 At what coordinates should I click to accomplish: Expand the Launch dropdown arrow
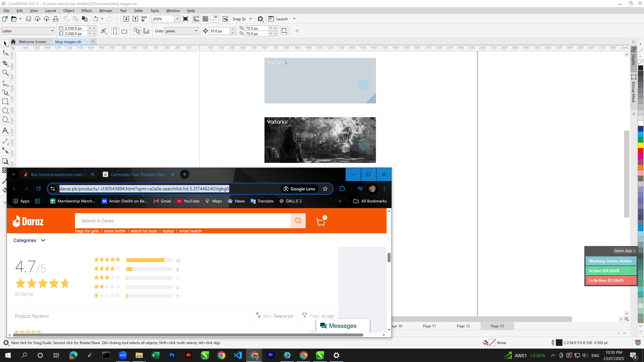point(294,19)
